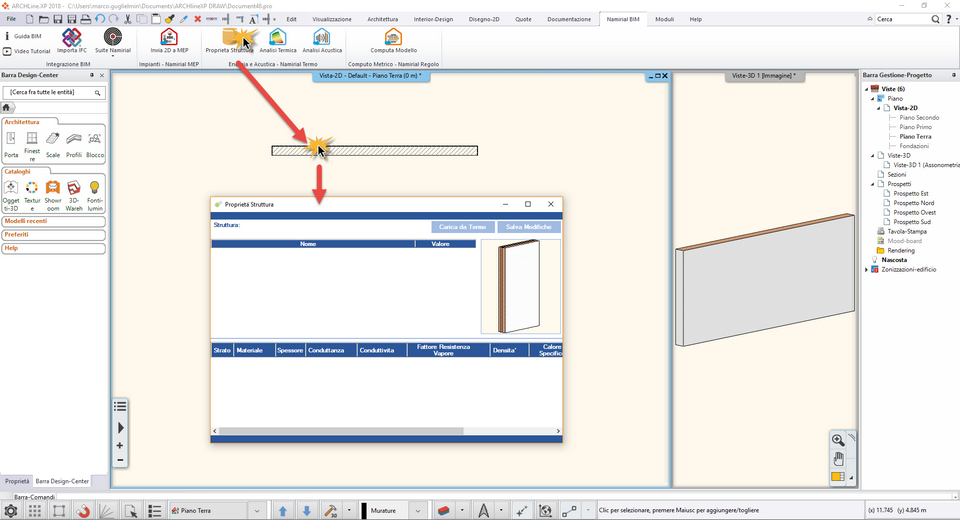Screen dimensions: 960x520
Task: Open Guida BIM
Action: pos(23,36)
